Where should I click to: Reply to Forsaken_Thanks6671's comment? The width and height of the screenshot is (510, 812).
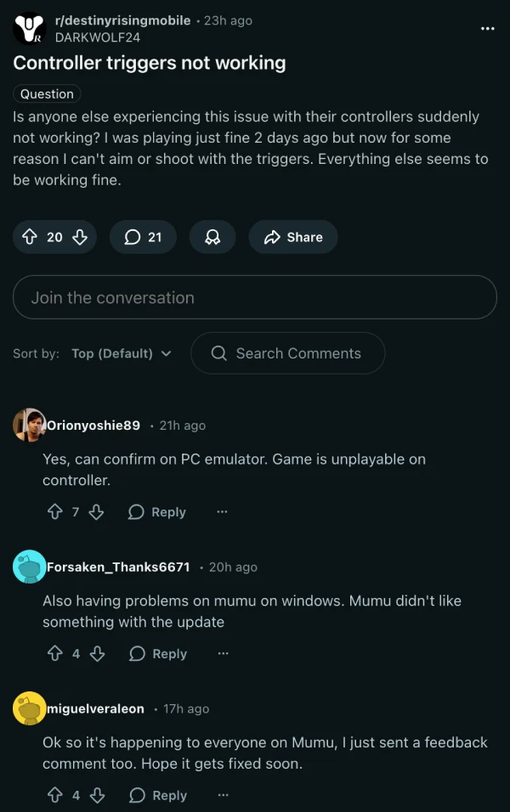click(x=165, y=654)
